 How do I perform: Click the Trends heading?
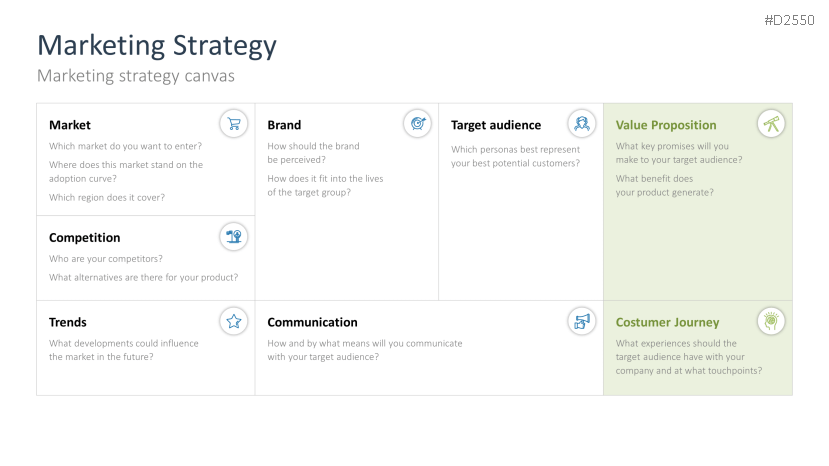coord(68,322)
